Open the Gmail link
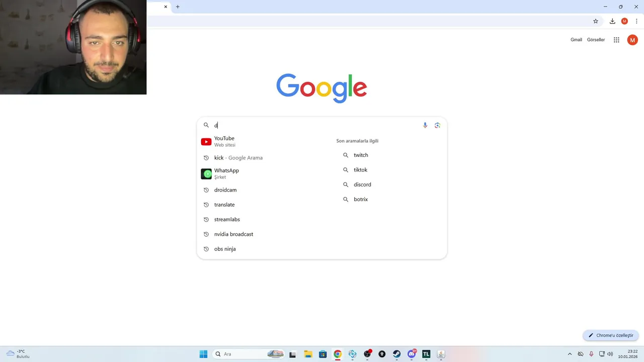 tap(576, 40)
